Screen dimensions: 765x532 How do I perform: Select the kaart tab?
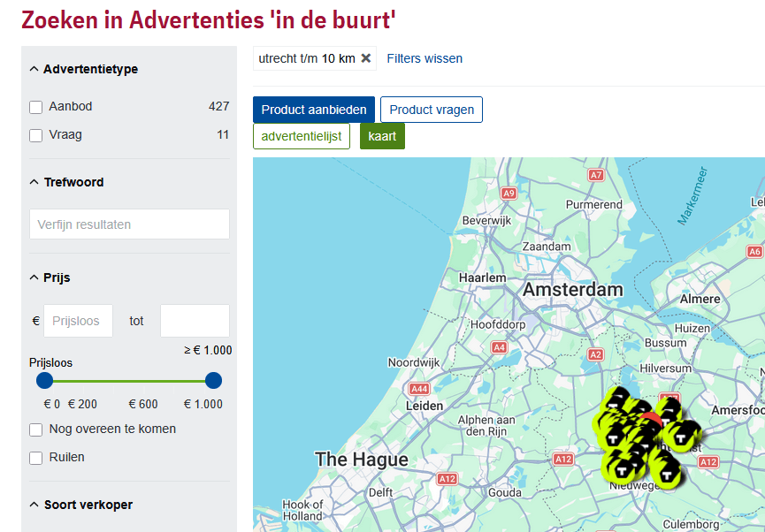(x=382, y=136)
